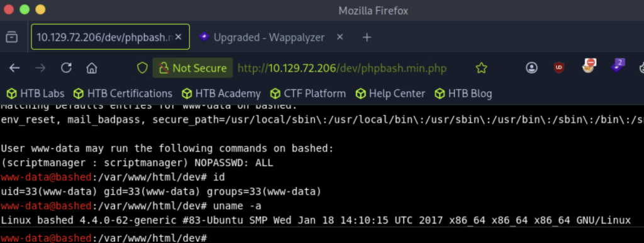Image resolution: width=644 pixels, height=243 pixels.
Task: Click the 'id' command prompt line
Action: coord(113,177)
